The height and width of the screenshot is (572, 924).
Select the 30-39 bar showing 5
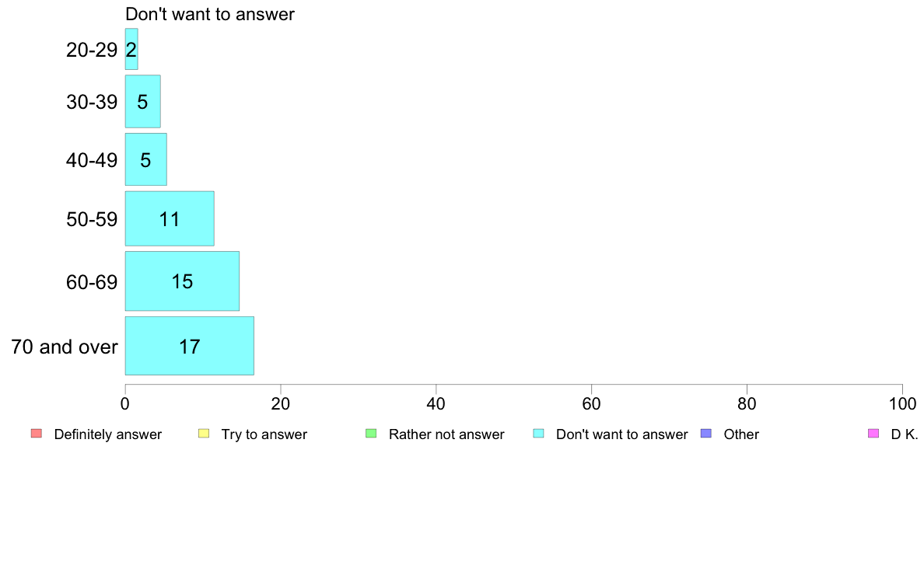click(x=142, y=101)
